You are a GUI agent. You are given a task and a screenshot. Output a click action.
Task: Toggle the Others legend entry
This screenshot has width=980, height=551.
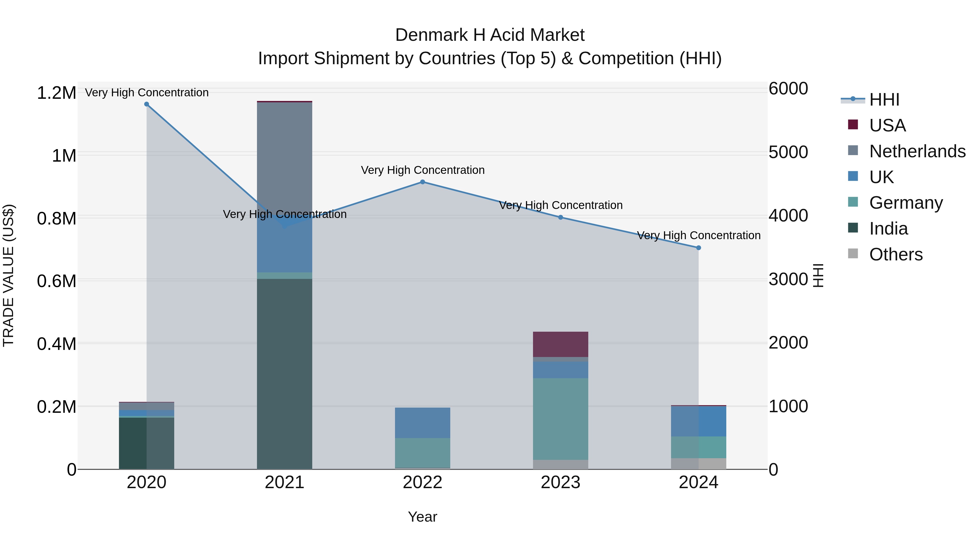coord(885,254)
